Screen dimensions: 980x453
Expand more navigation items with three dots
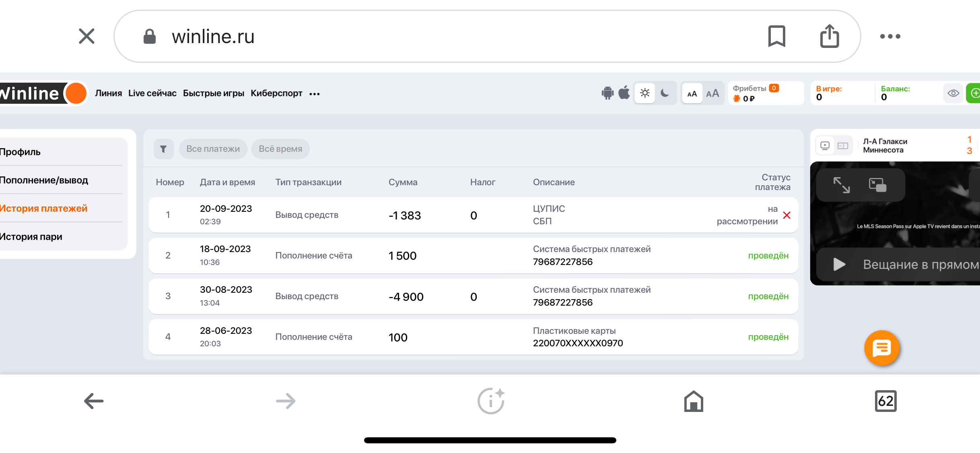tap(315, 94)
